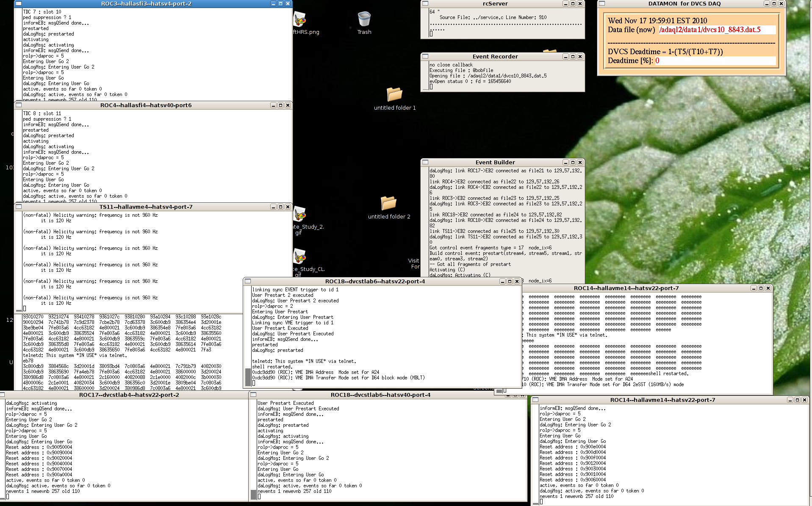
Task: Maximize the Event Recorder window
Action: click(573, 56)
